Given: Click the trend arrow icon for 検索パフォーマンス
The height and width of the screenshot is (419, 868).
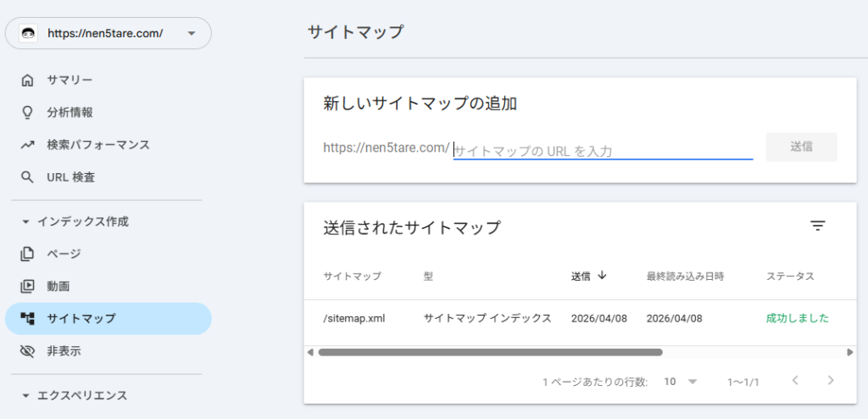Looking at the screenshot, I should (x=28, y=145).
